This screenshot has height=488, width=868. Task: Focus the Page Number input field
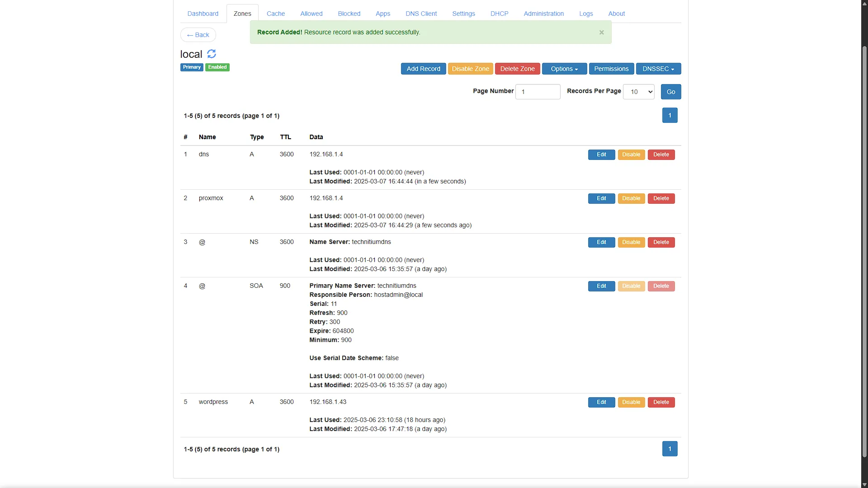pos(538,92)
